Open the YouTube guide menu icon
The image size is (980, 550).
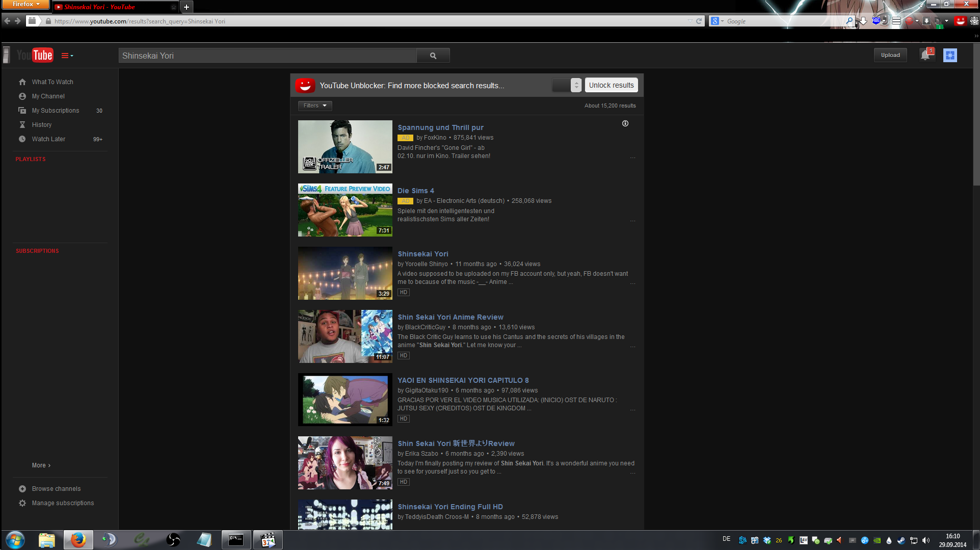pos(67,56)
